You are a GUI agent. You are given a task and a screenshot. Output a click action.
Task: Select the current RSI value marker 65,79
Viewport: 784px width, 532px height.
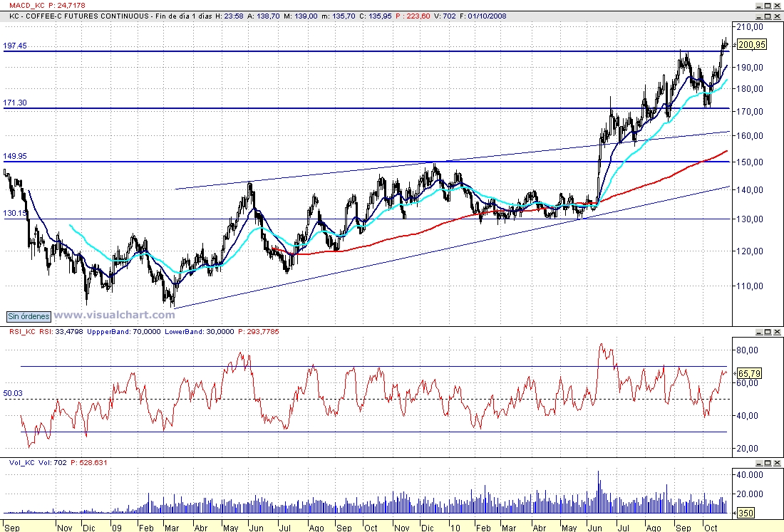tap(750, 374)
